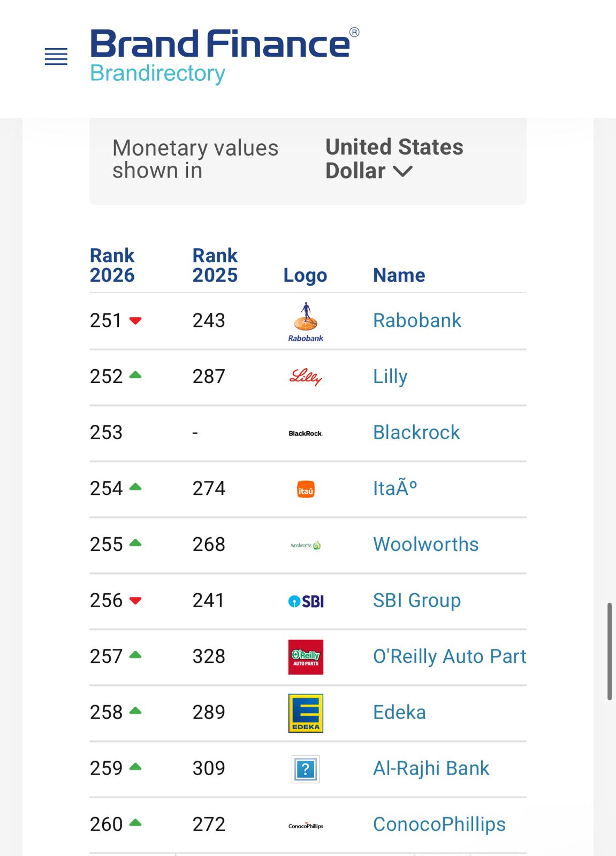Open the Blackrock brand link

(x=416, y=432)
